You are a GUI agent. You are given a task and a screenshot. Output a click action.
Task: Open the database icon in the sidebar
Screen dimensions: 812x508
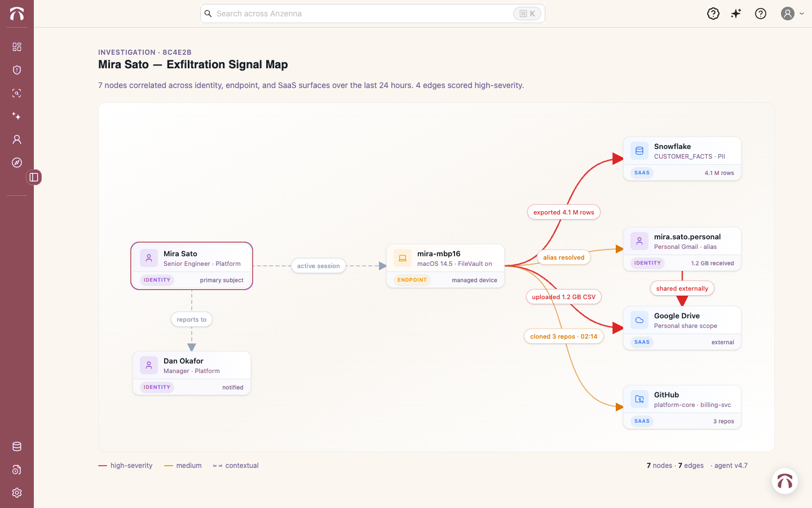pyautogui.click(x=17, y=446)
